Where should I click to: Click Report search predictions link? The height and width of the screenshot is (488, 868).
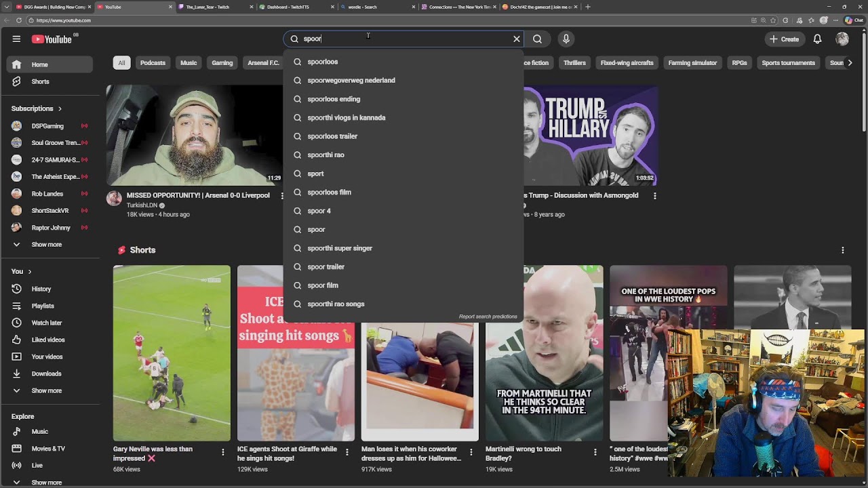488,317
